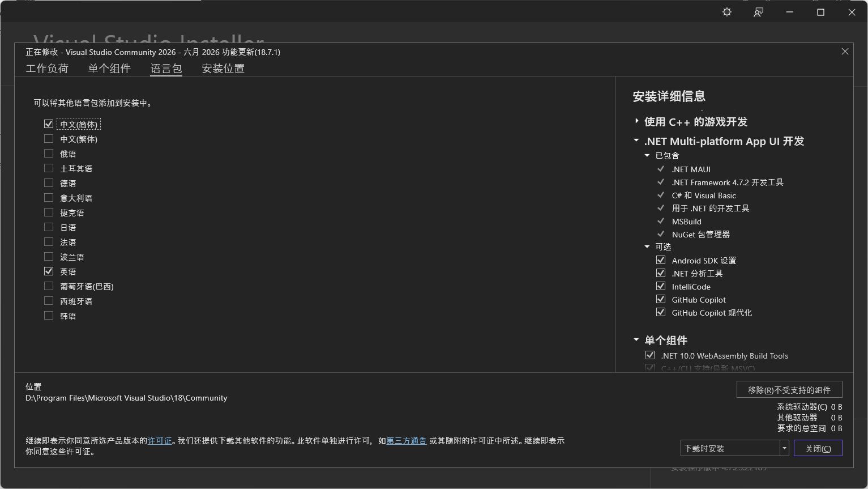Click the 移除不受支持的组件 button

point(789,390)
